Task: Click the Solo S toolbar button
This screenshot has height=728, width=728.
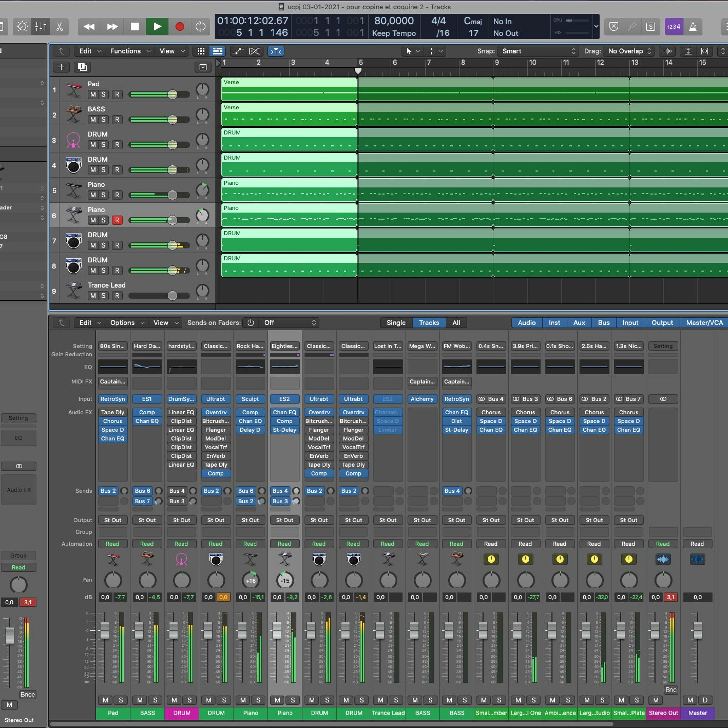Action: pos(651,26)
